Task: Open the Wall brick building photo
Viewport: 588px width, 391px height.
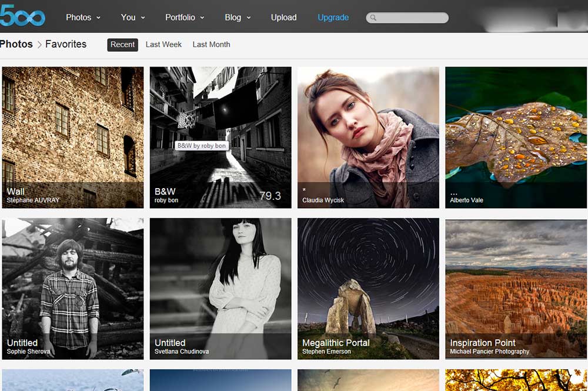Action: coord(73,138)
